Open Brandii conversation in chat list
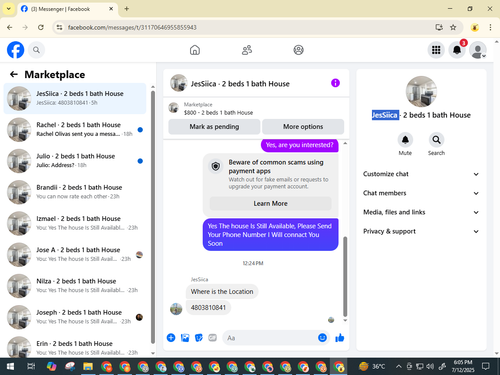 coord(75,192)
